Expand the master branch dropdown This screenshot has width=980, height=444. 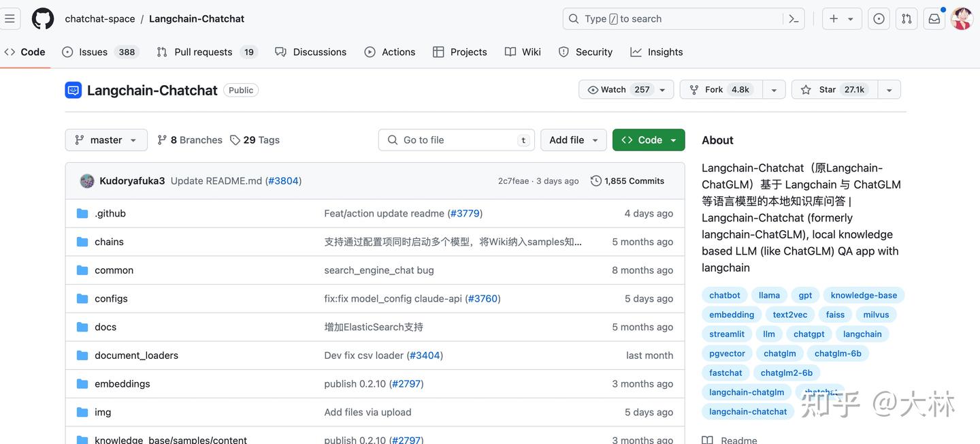tap(106, 140)
